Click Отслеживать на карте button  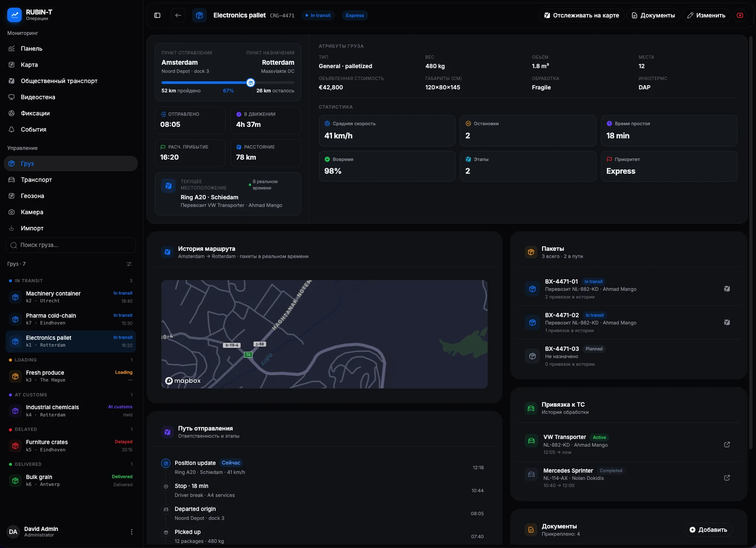click(x=582, y=15)
